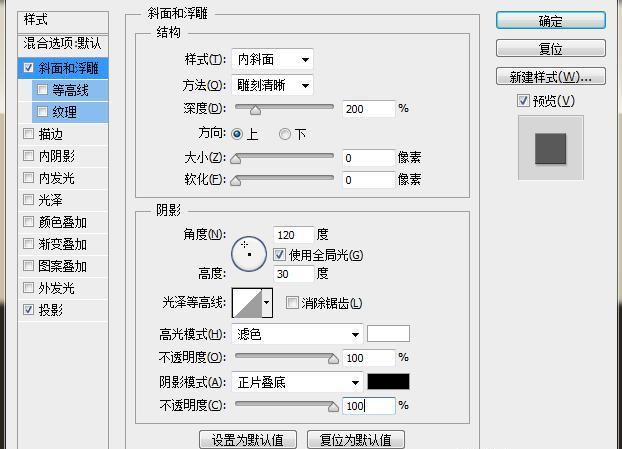Click the angle and altitude dial

[249, 254]
